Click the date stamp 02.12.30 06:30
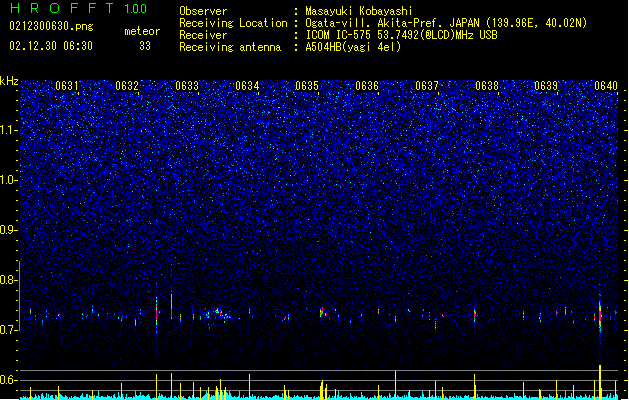629x400 pixels. pos(51,46)
